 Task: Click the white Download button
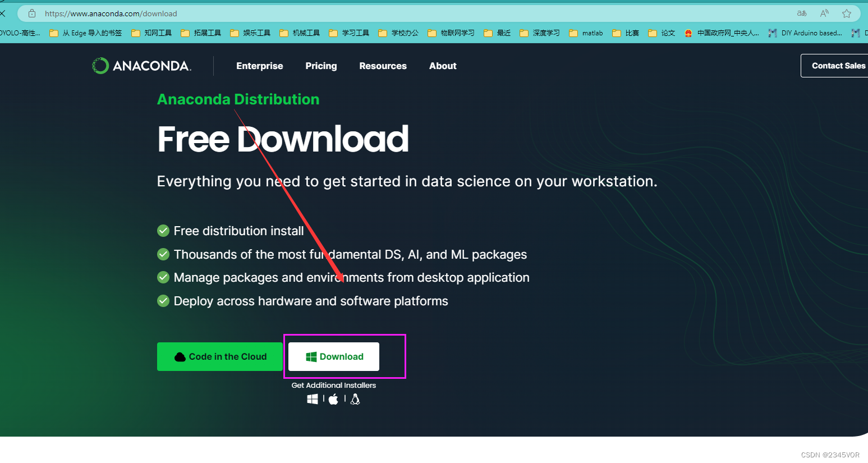point(334,356)
